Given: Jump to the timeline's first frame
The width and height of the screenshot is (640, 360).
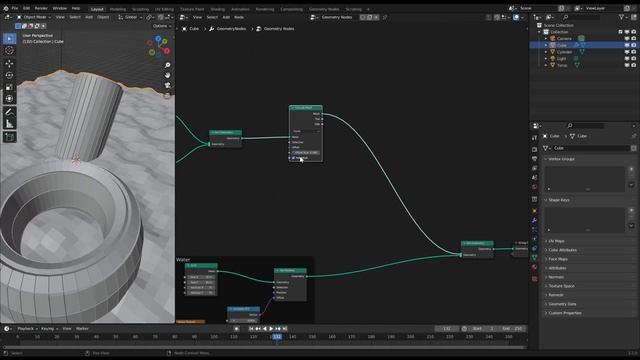Looking at the screenshot, I should [251, 329].
